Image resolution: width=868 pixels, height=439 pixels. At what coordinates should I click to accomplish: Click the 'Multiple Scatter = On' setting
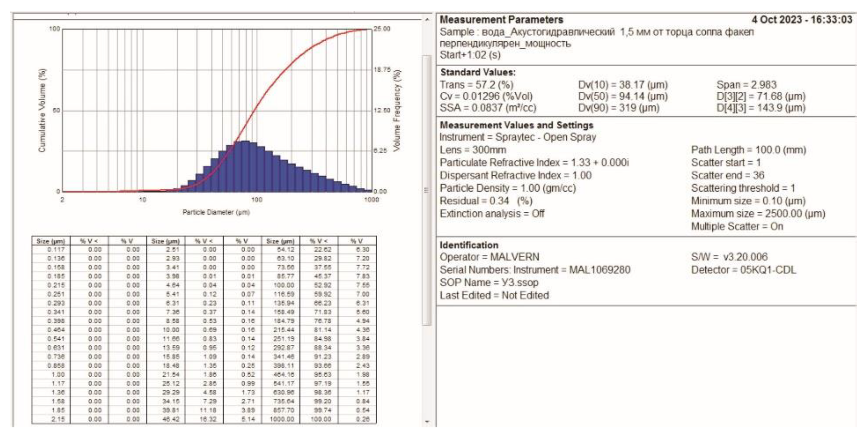pyautogui.click(x=737, y=226)
